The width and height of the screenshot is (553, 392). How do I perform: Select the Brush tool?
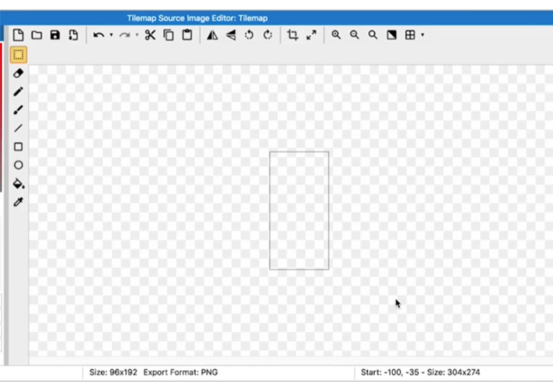click(x=18, y=110)
